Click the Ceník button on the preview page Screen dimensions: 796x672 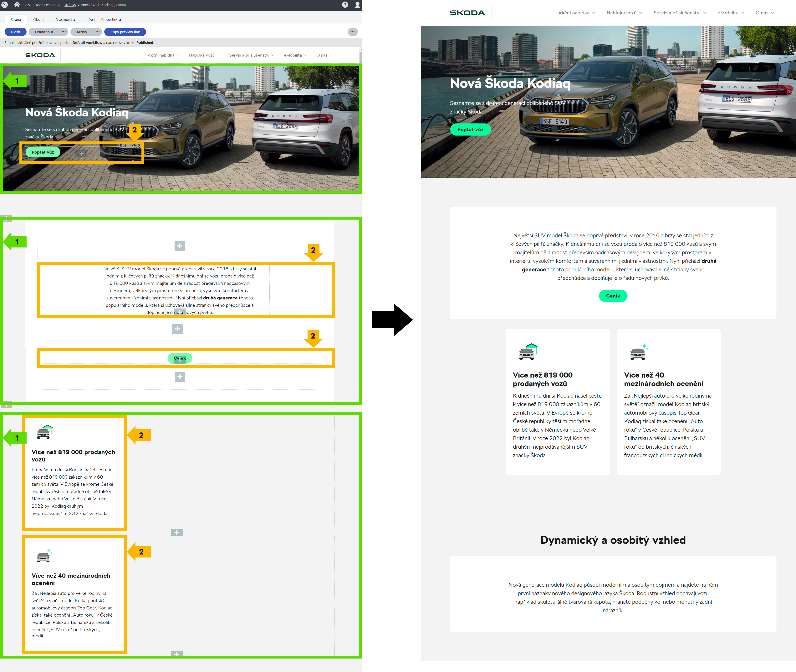point(613,296)
